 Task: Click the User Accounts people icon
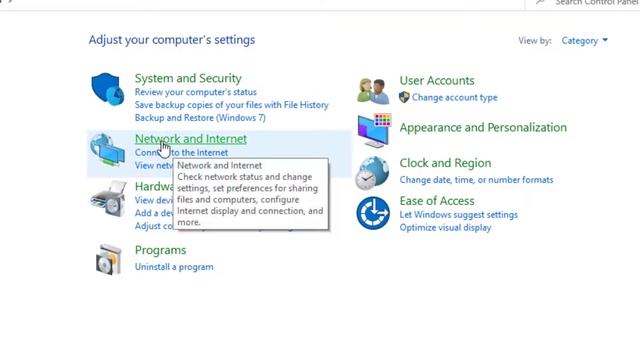(x=373, y=91)
